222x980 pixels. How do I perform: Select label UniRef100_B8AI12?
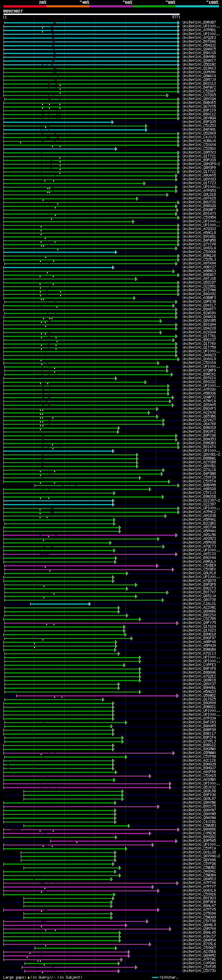[199, 114]
